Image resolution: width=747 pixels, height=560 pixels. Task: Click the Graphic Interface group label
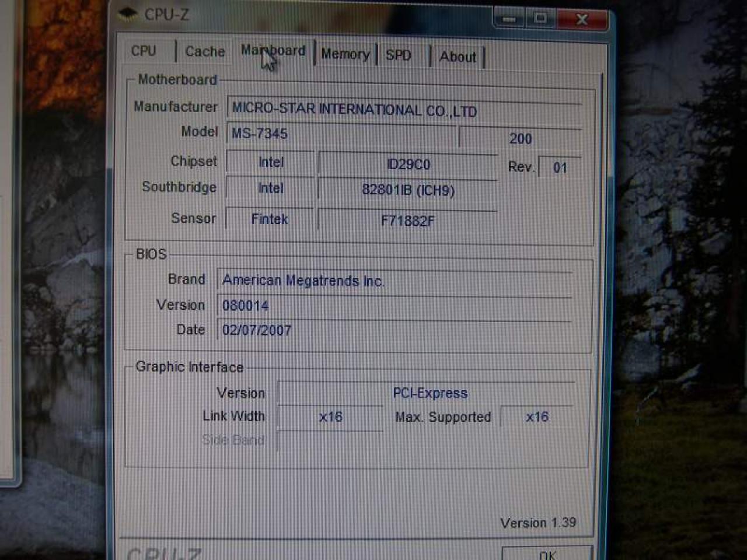click(x=189, y=367)
